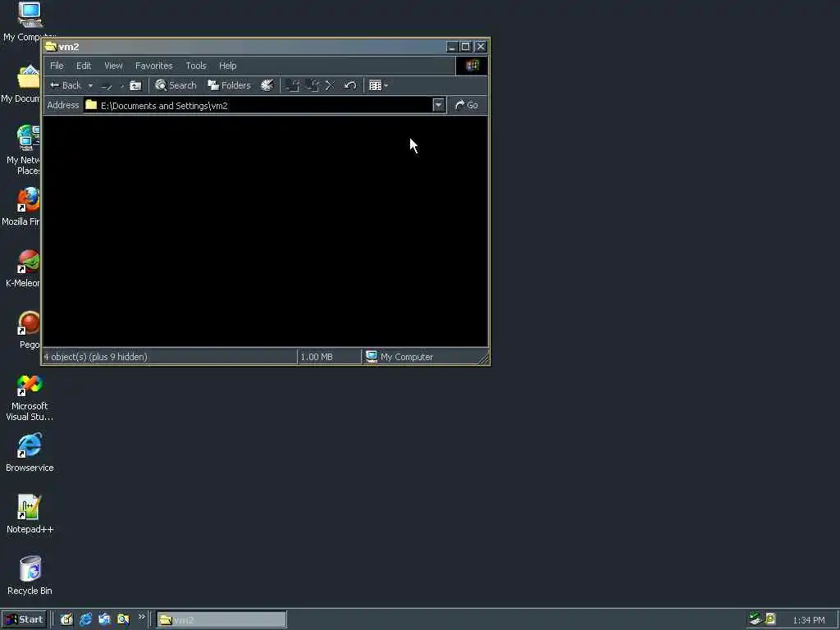
Task: Click the 1.00 MB status bar text
Action: tap(317, 357)
